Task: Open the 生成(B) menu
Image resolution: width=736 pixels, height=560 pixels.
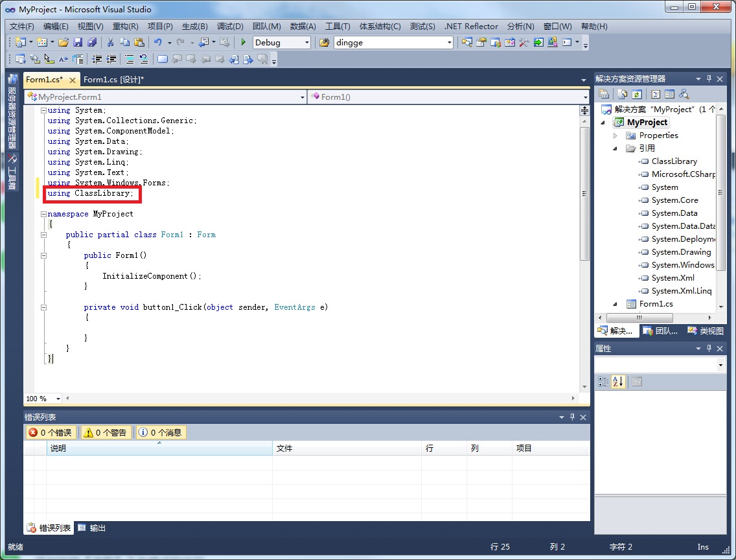Action: 194,27
